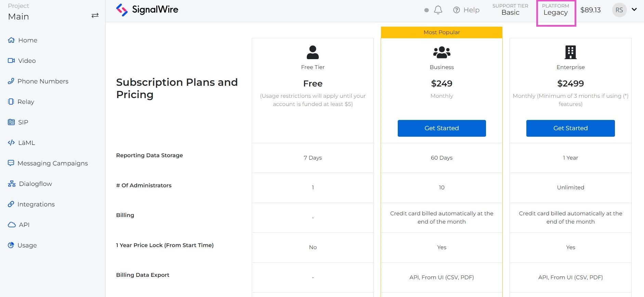The image size is (644, 297).
Task: Click the Main project name
Action: pos(18,16)
